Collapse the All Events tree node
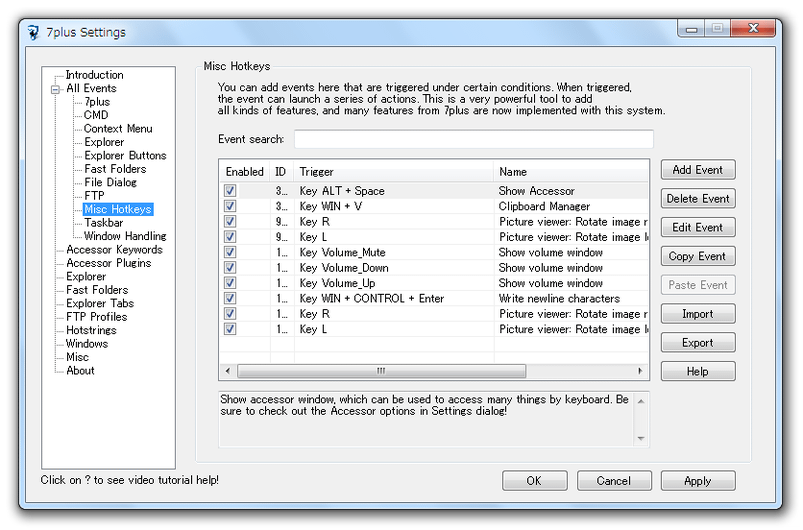The width and height of the screenshot is (803, 530). [55, 89]
